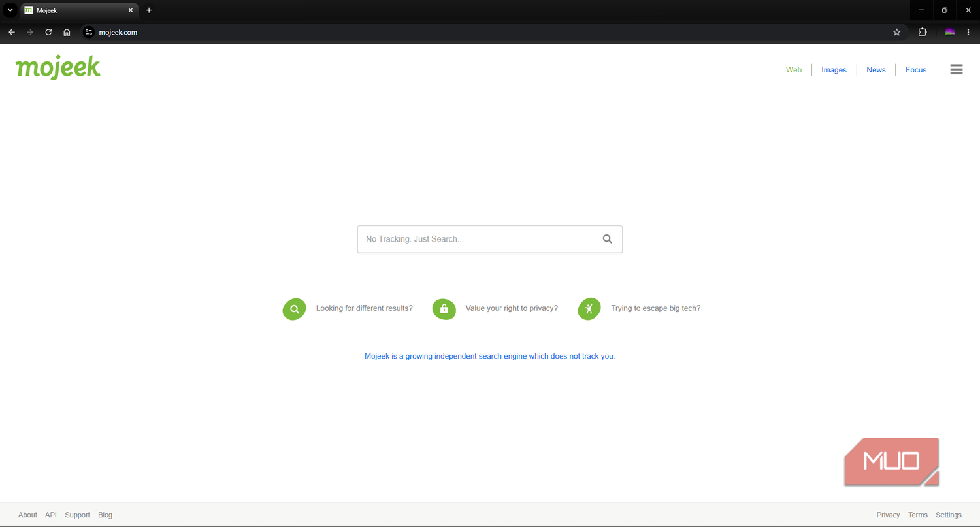980x527 pixels.
Task: Open the browser three-dot menu
Action: 968,32
